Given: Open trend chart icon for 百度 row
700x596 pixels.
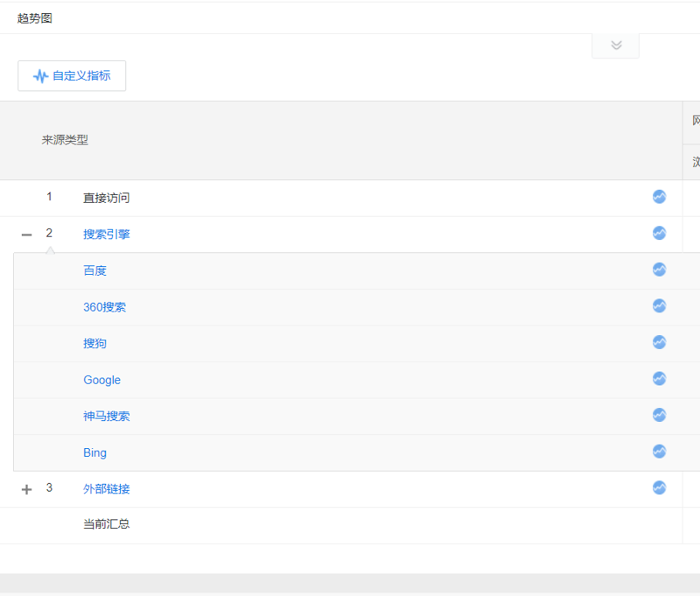Looking at the screenshot, I should tap(659, 270).
